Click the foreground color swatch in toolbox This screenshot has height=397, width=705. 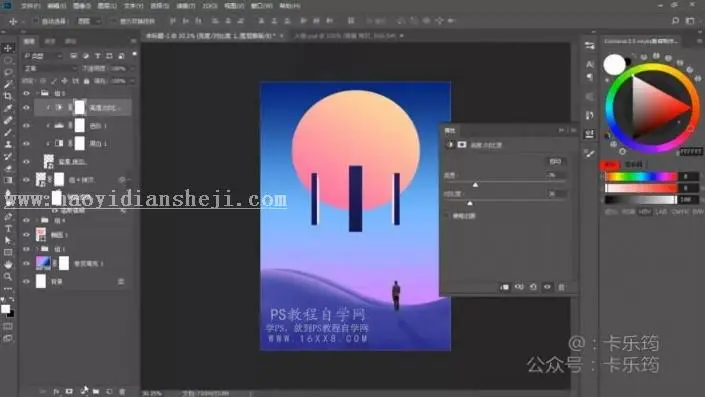5,309
